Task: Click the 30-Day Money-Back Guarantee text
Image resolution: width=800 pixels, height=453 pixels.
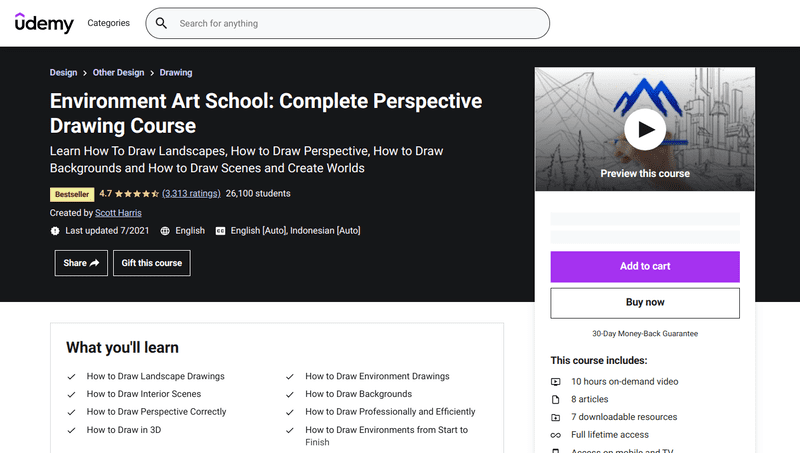Action: tap(645, 334)
